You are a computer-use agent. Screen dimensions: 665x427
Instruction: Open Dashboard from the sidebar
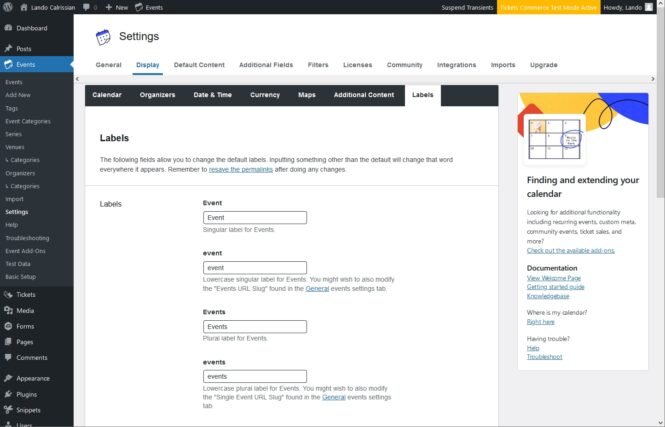click(x=31, y=29)
